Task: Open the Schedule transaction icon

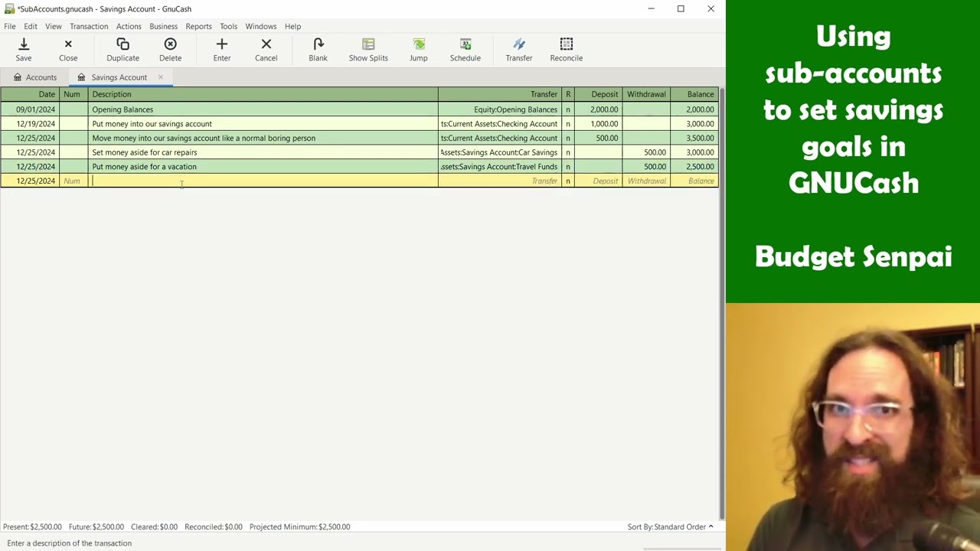Action: click(x=465, y=50)
